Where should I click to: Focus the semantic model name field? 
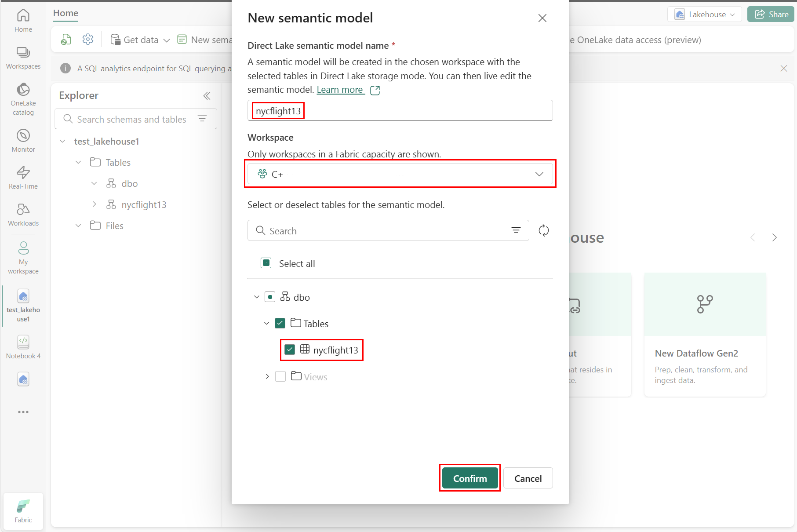pos(400,111)
